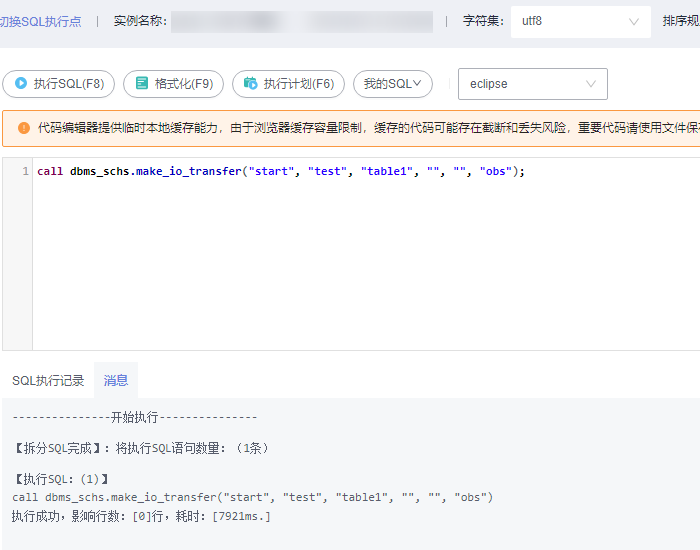Image resolution: width=700 pixels, height=550 pixels.
Task: Click the Execution Plan (F6) icon
Action: (250, 83)
